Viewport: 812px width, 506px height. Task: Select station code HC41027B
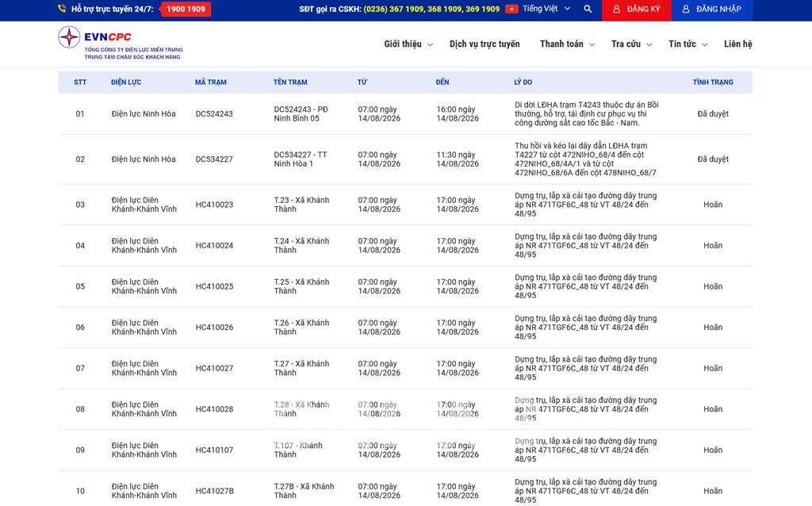point(214,491)
